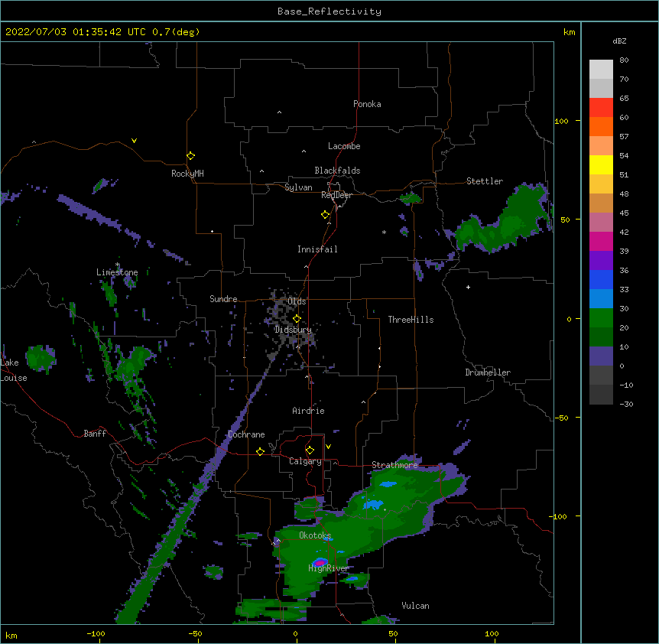Click the Okotoks label
The width and height of the screenshot is (659, 644).
click(315, 535)
